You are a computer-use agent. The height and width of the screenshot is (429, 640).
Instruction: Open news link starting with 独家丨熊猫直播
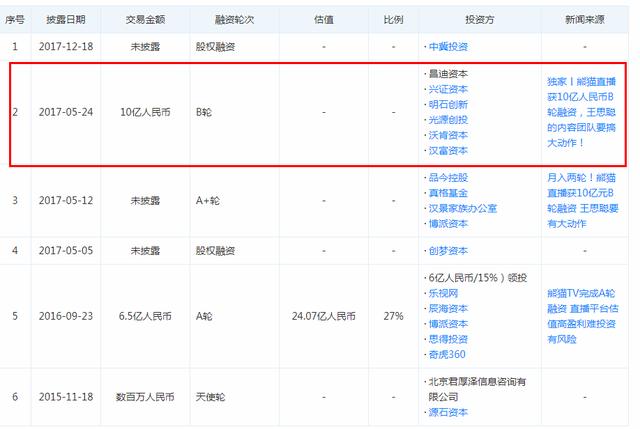click(581, 112)
